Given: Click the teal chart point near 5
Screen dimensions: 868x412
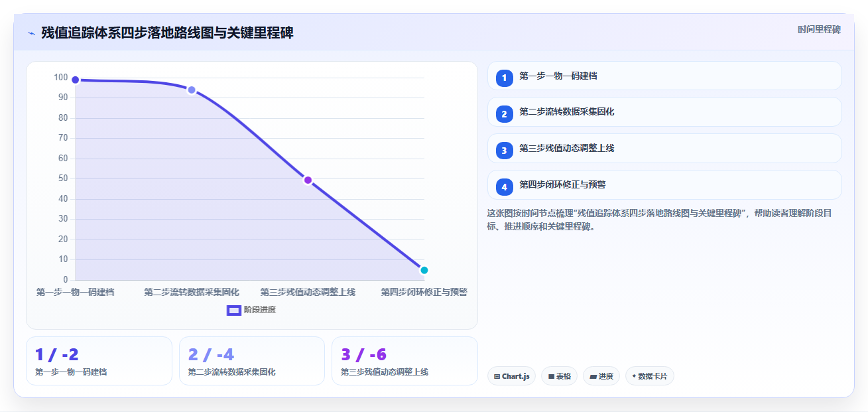Looking at the screenshot, I should [x=424, y=270].
